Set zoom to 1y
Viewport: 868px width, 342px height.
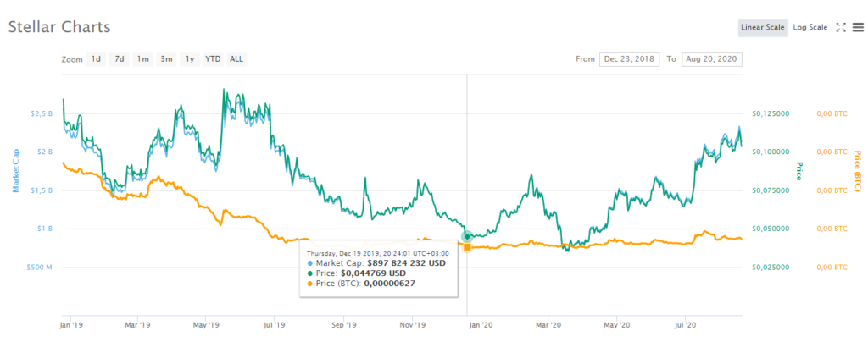tap(190, 59)
